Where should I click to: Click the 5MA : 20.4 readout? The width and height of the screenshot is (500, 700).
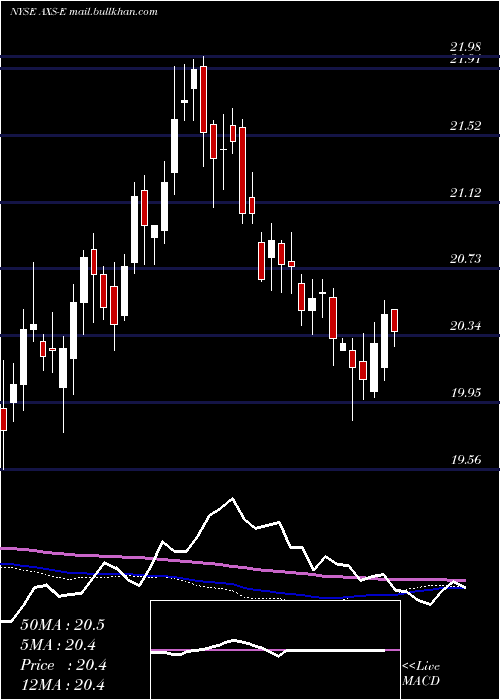click(x=59, y=645)
